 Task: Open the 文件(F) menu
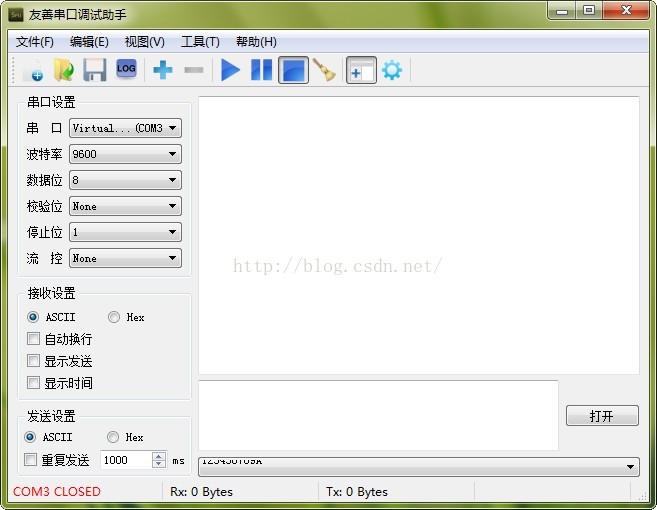(x=35, y=42)
